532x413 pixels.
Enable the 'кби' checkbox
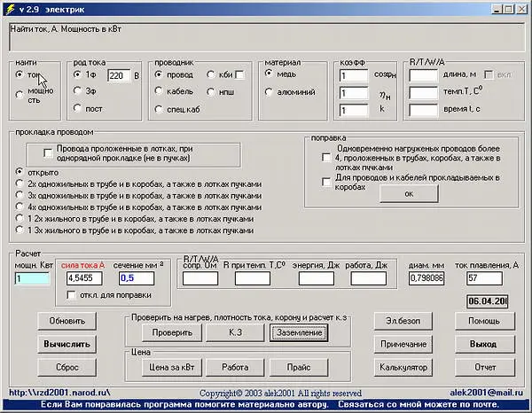239,75
